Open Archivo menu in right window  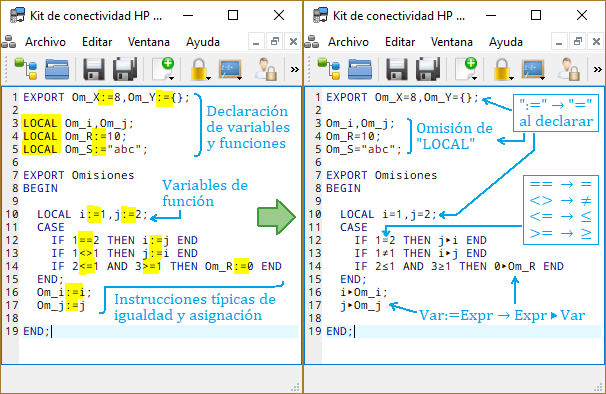[x=348, y=42]
